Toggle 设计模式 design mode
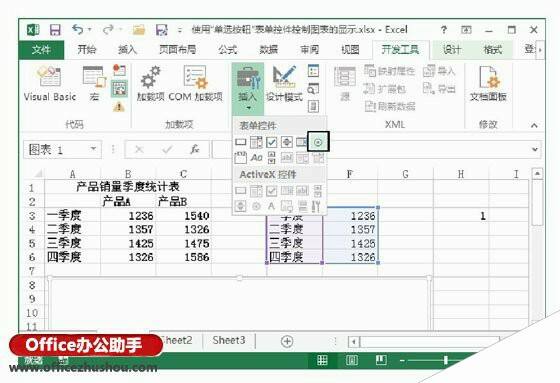The image size is (560, 383). (x=284, y=84)
